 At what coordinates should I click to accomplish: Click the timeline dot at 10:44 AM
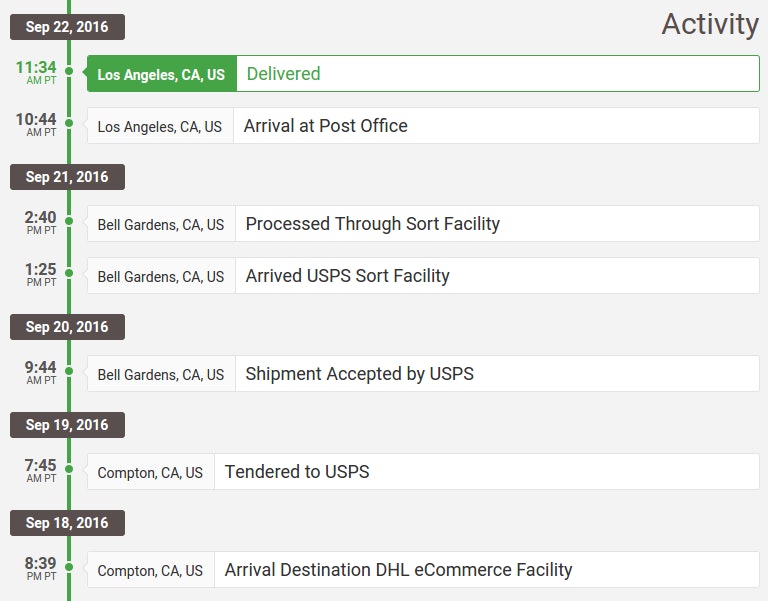[x=69, y=123]
